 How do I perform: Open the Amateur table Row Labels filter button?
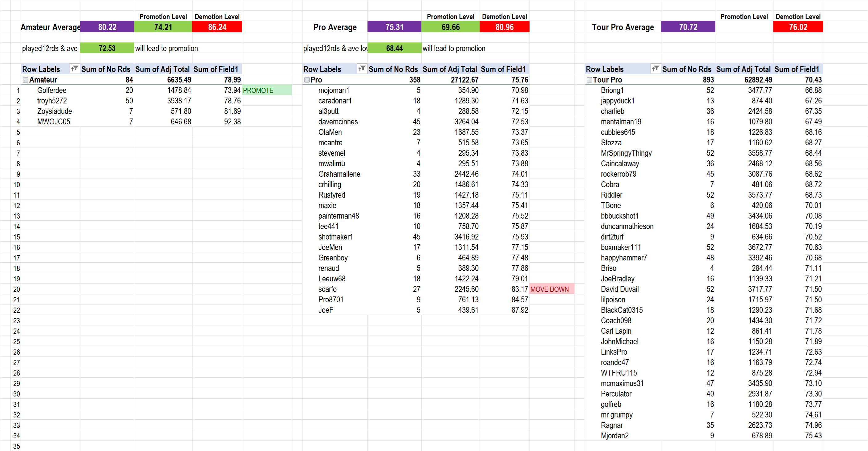click(x=75, y=69)
